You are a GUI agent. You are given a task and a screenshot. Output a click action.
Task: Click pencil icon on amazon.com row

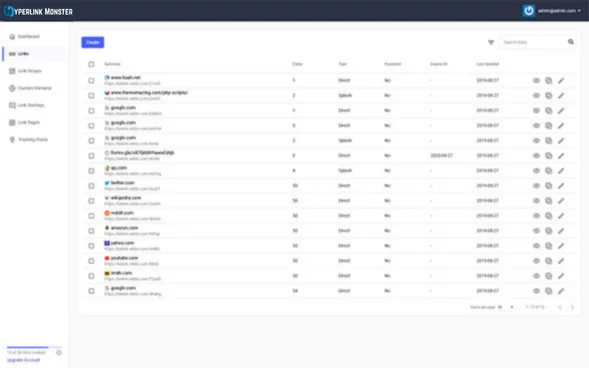(561, 231)
